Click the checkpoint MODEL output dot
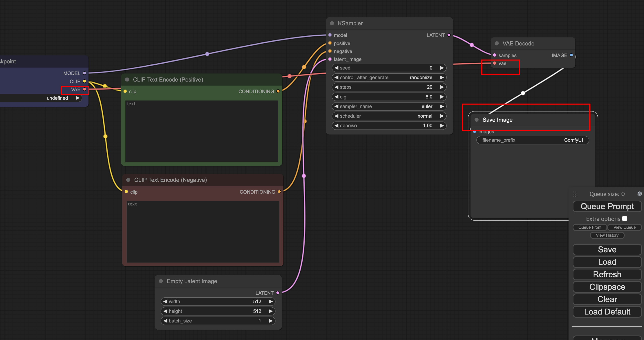644x340 pixels. [x=84, y=73]
